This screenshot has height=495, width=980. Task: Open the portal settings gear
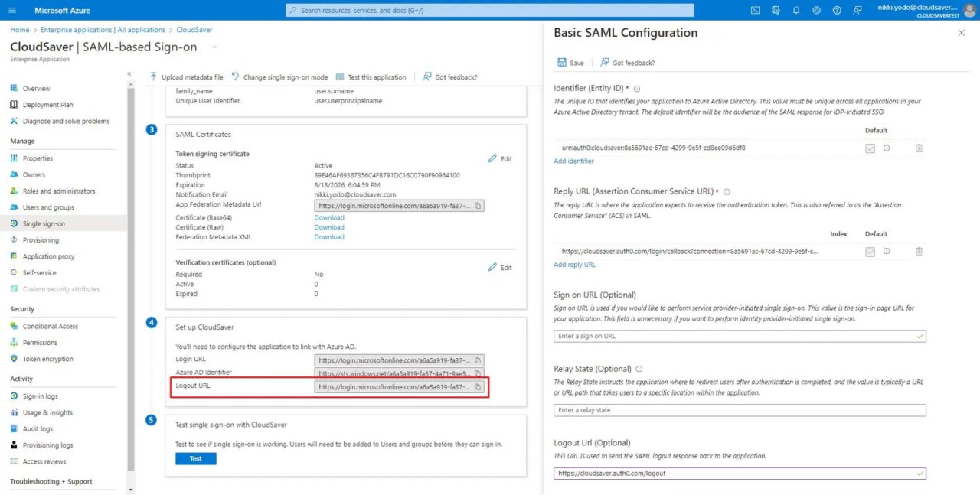pyautogui.click(x=816, y=10)
